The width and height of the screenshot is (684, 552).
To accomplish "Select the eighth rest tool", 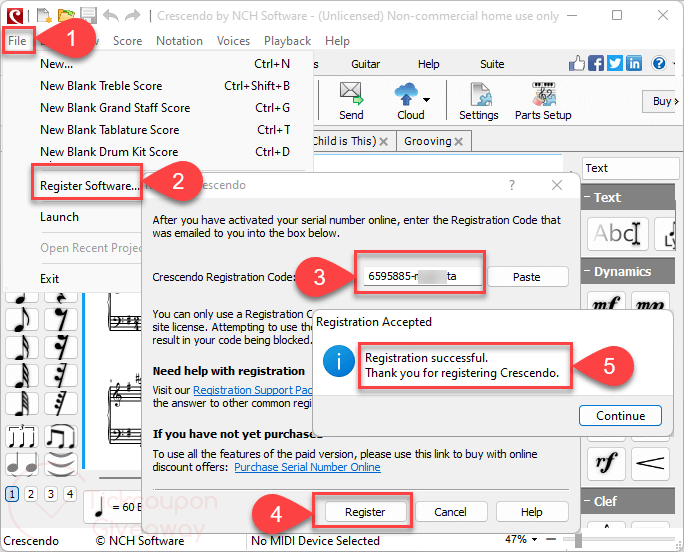I will coord(61,319).
